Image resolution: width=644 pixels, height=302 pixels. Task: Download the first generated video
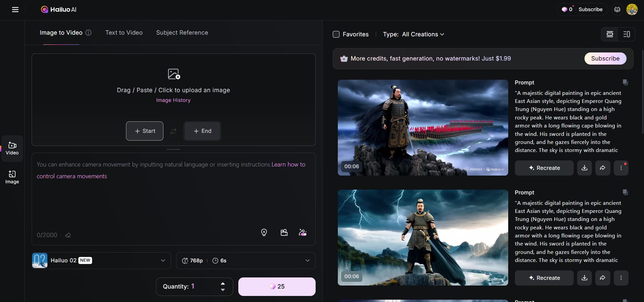coord(585,168)
